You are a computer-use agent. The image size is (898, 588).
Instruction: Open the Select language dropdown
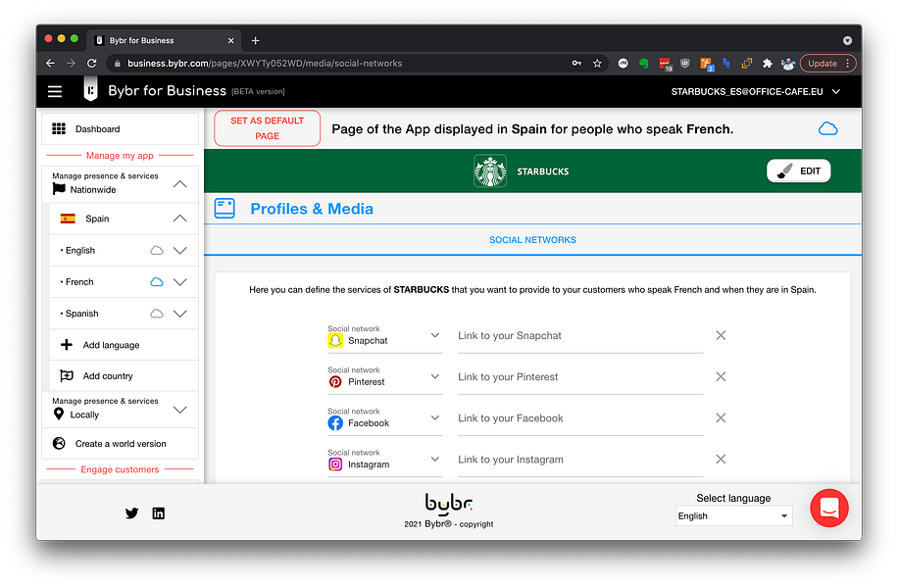point(733,516)
